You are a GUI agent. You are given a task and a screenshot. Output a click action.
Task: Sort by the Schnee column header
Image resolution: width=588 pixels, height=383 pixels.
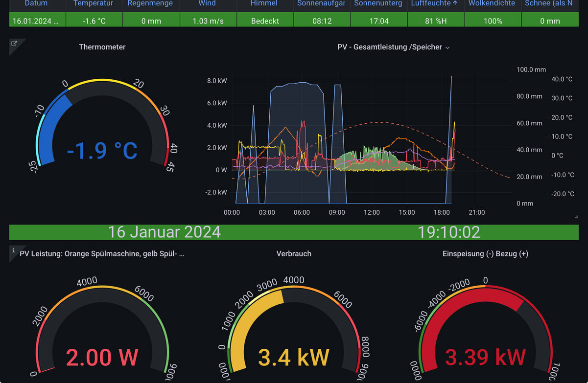click(x=548, y=3)
